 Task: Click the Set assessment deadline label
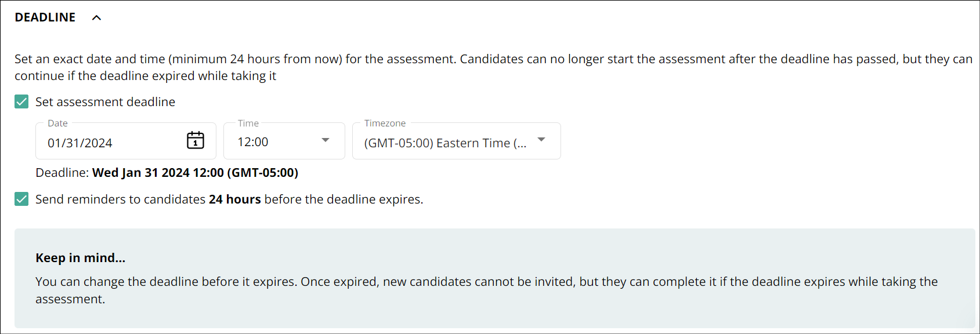coord(105,102)
